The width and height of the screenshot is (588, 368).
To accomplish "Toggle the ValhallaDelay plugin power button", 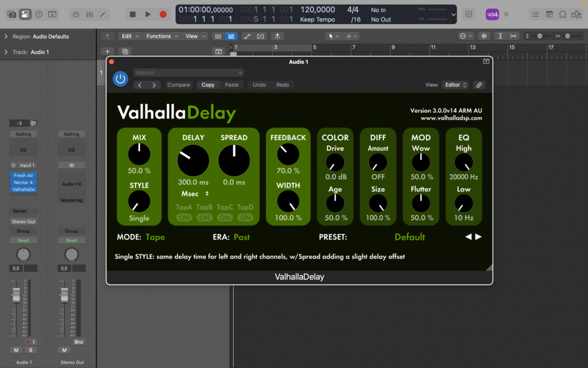I will click(120, 79).
